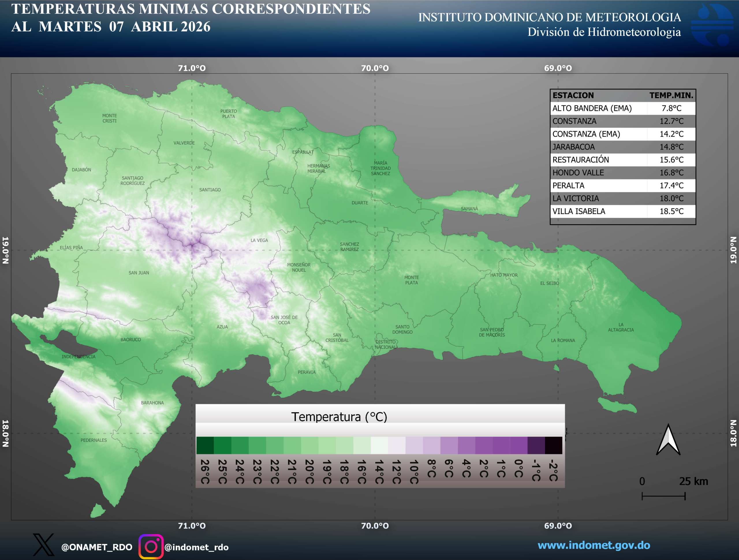
Task: Click the SAMANÁ province label
Action: tap(469, 209)
